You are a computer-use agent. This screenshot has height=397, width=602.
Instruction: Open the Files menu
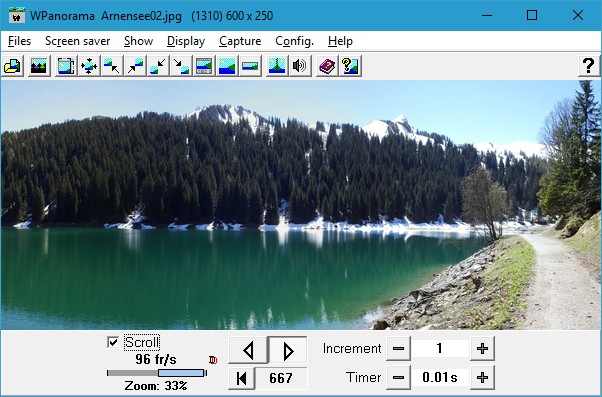click(x=19, y=41)
